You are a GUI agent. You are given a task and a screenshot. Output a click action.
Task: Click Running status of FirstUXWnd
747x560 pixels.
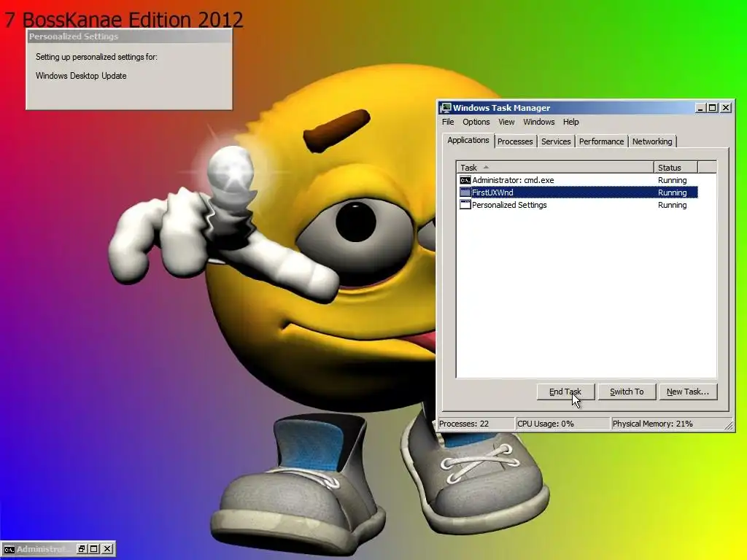(x=672, y=192)
